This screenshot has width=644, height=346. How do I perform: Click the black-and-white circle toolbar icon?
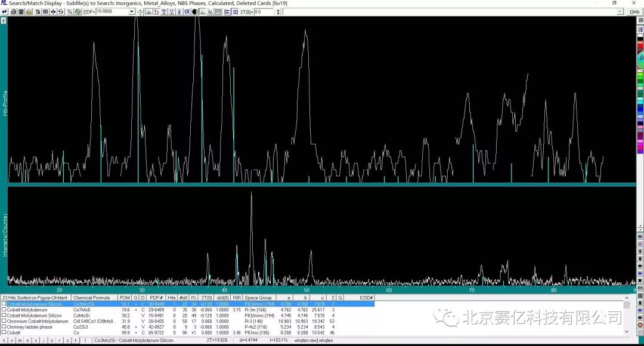(x=195, y=12)
